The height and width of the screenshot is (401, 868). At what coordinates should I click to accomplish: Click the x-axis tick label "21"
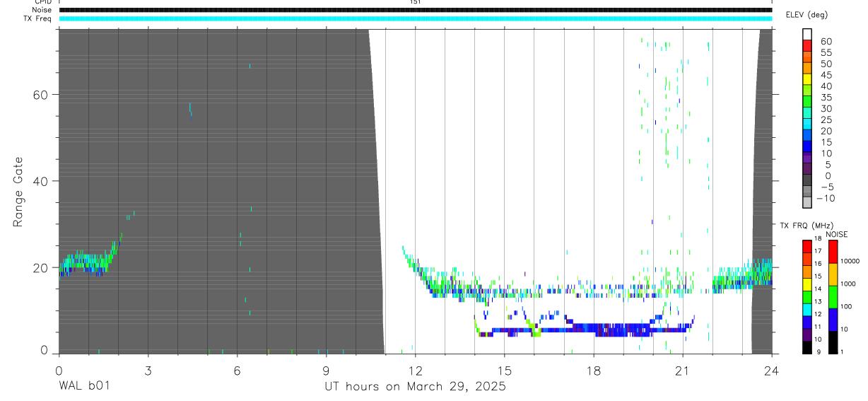(683, 370)
